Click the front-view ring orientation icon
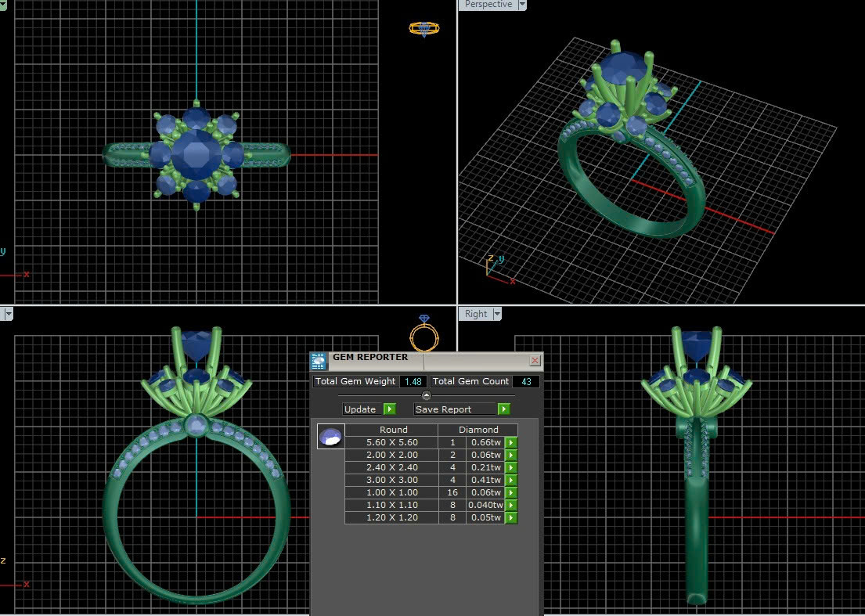The height and width of the screenshot is (616, 865). [423, 335]
